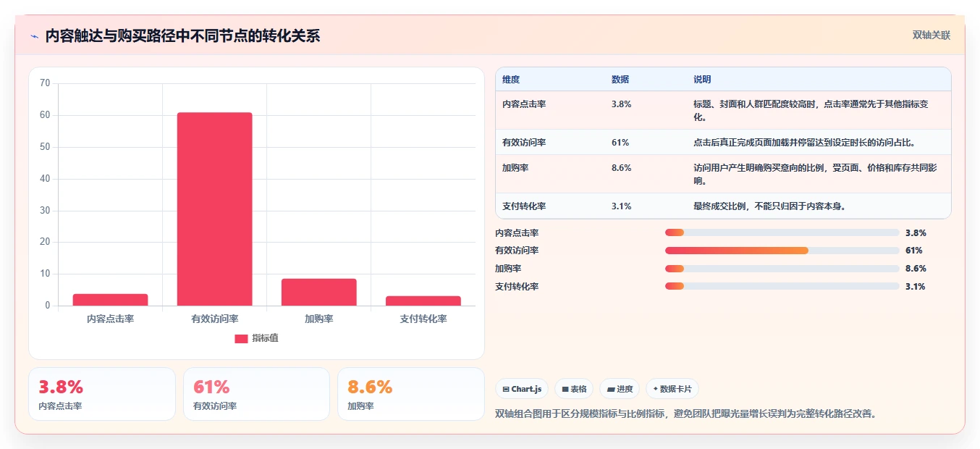Click the 内容点击率 bar in the chart
The height and width of the screenshot is (449, 980).
(110, 300)
